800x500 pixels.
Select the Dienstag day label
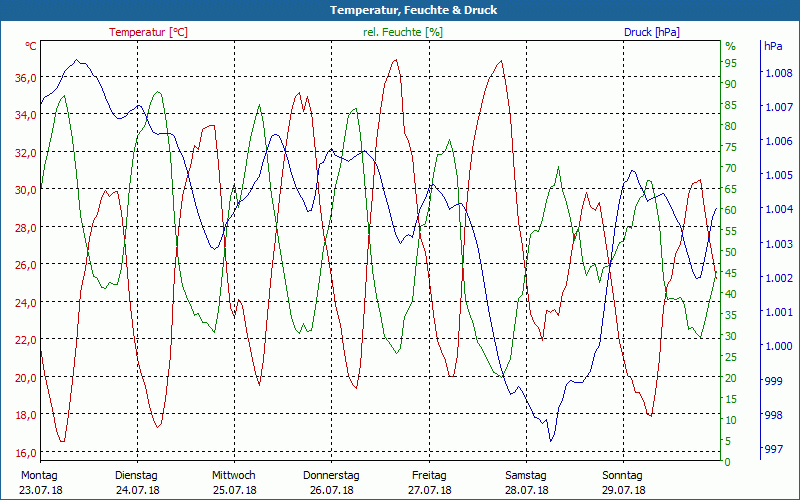(x=137, y=475)
